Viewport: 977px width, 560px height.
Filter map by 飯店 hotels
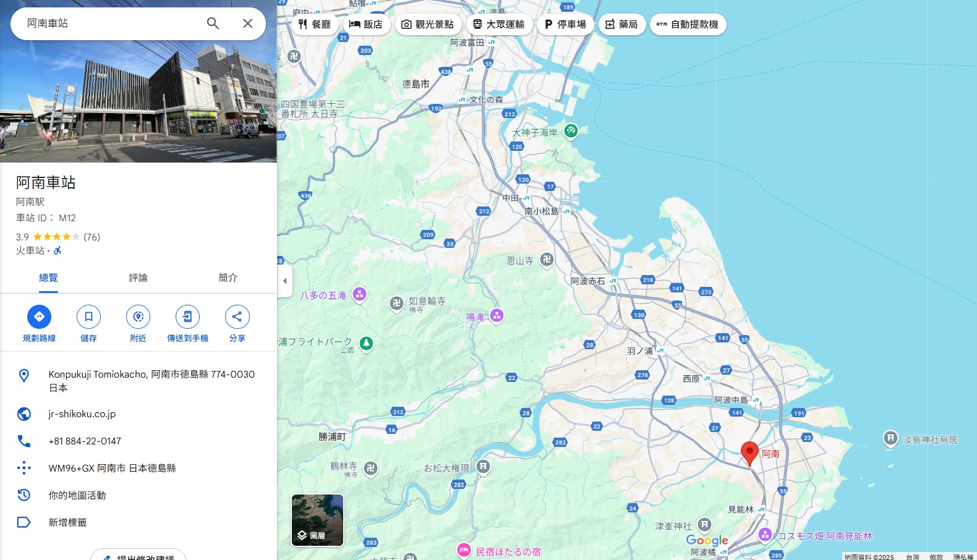pos(366,24)
